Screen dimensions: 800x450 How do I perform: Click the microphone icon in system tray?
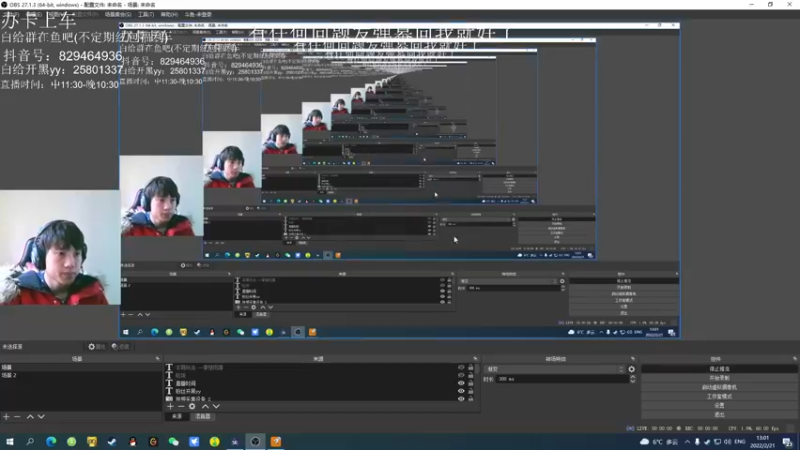[x=697, y=442]
